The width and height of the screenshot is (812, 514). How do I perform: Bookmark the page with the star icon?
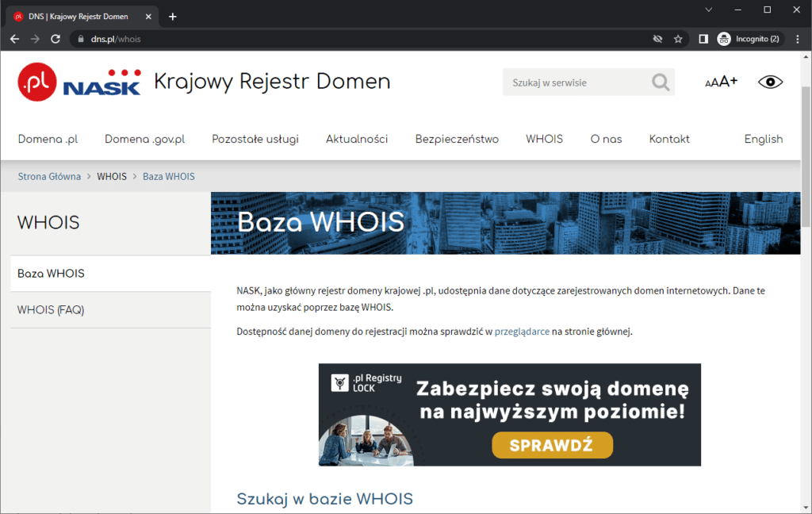pyautogui.click(x=676, y=38)
